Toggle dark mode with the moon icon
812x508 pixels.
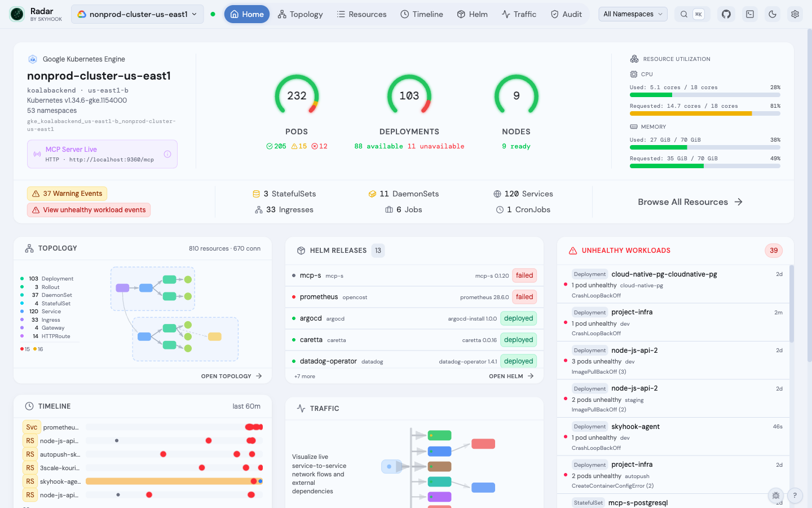tap(773, 14)
